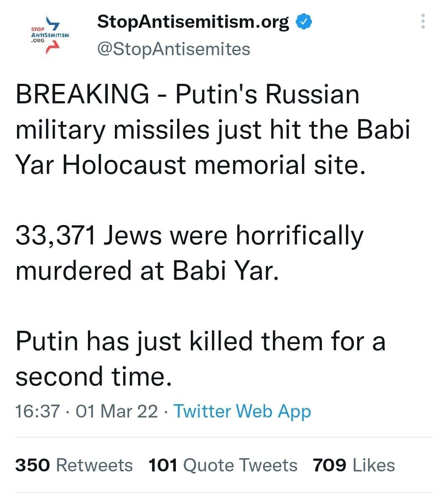Click the 33,371 figure in the tweet

[55, 236]
